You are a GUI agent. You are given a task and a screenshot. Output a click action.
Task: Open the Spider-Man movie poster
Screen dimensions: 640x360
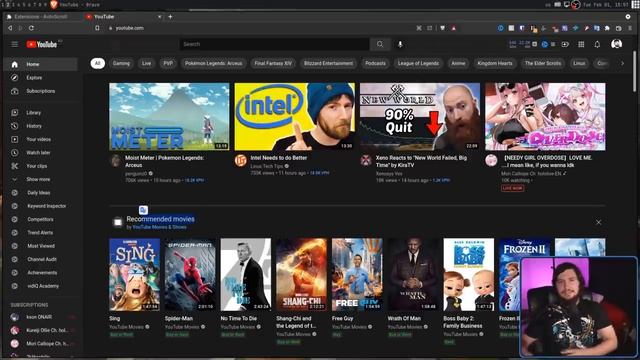pos(190,275)
